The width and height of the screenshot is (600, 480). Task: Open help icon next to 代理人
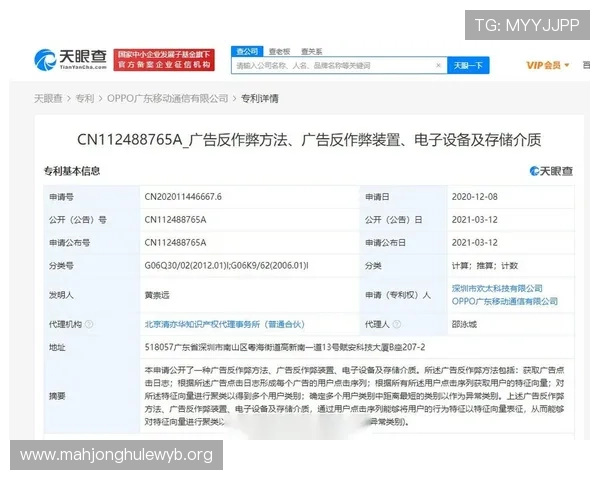pyautogui.click(x=397, y=324)
